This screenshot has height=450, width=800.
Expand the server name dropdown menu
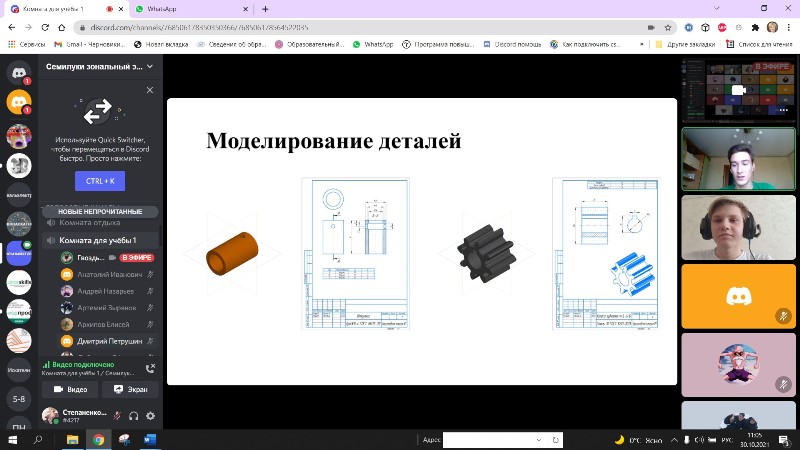pyautogui.click(x=150, y=66)
